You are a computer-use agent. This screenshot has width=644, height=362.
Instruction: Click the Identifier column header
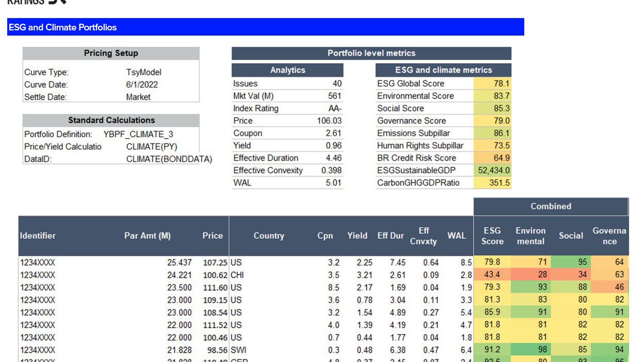tap(38, 236)
